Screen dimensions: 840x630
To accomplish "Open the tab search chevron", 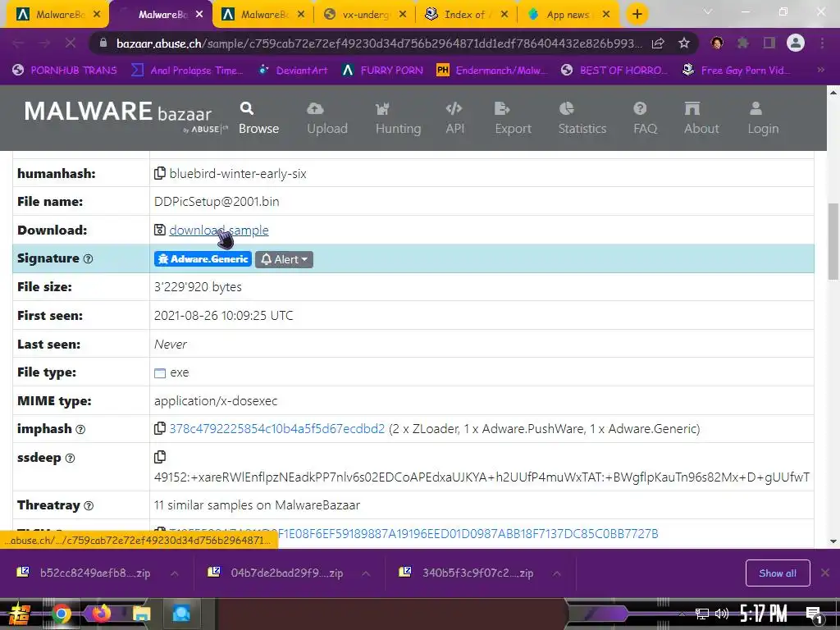I will point(708,11).
